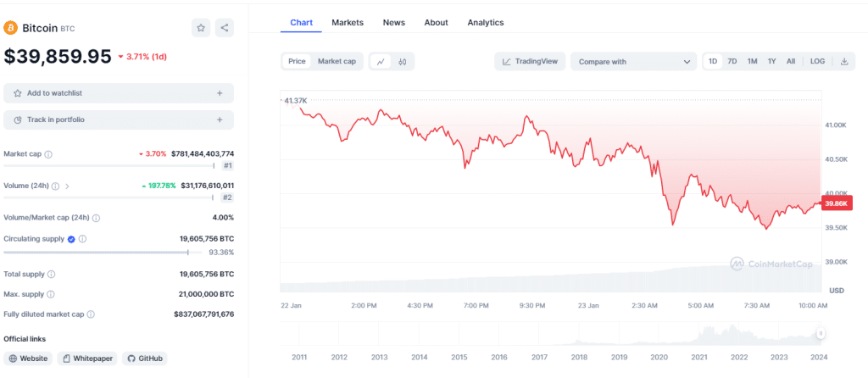Click Track in portfolio button
Image resolution: width=868 pixels, height=378 pixels.
[119, 120]
